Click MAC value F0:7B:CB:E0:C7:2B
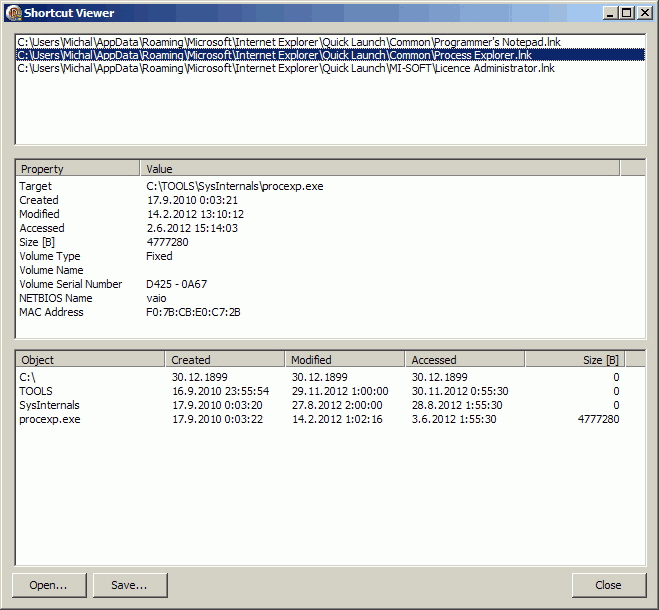659x610 pixels. 193,312
